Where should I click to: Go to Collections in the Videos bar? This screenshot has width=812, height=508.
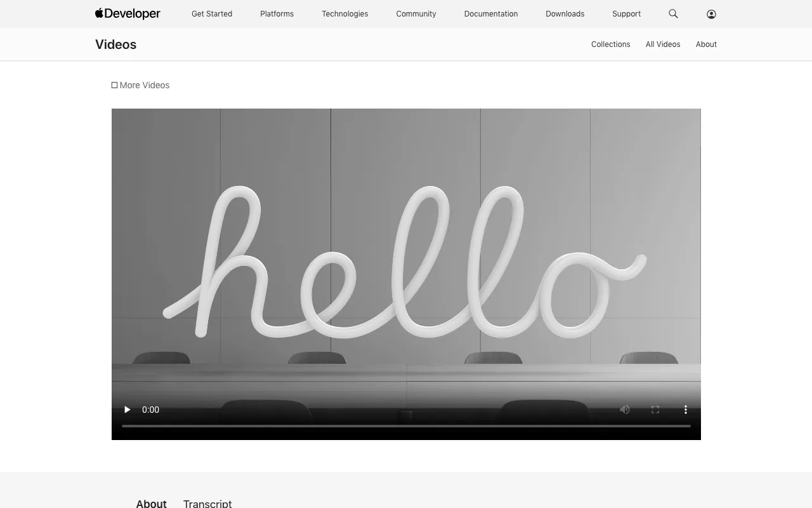611,44
